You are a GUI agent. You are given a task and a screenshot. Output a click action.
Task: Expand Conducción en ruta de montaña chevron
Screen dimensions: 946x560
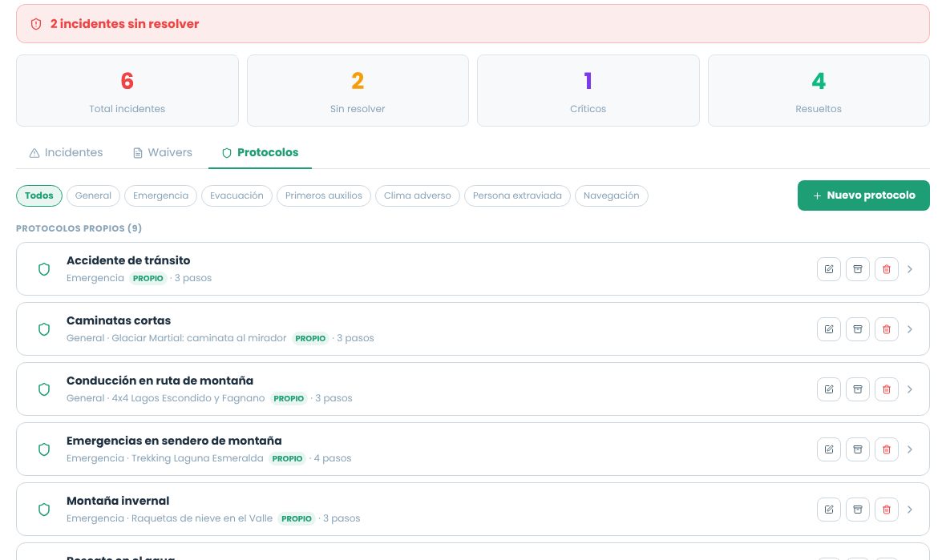(x=910, y=389)
